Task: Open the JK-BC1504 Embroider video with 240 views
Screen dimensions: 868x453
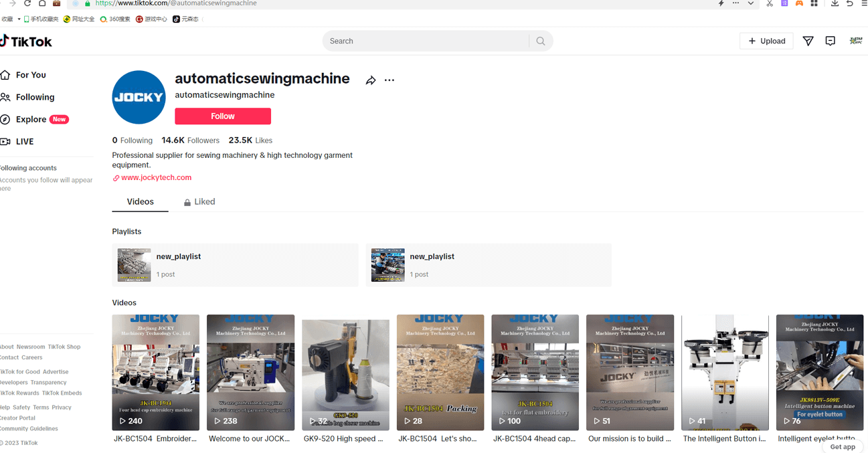Action: click(155, 373)
